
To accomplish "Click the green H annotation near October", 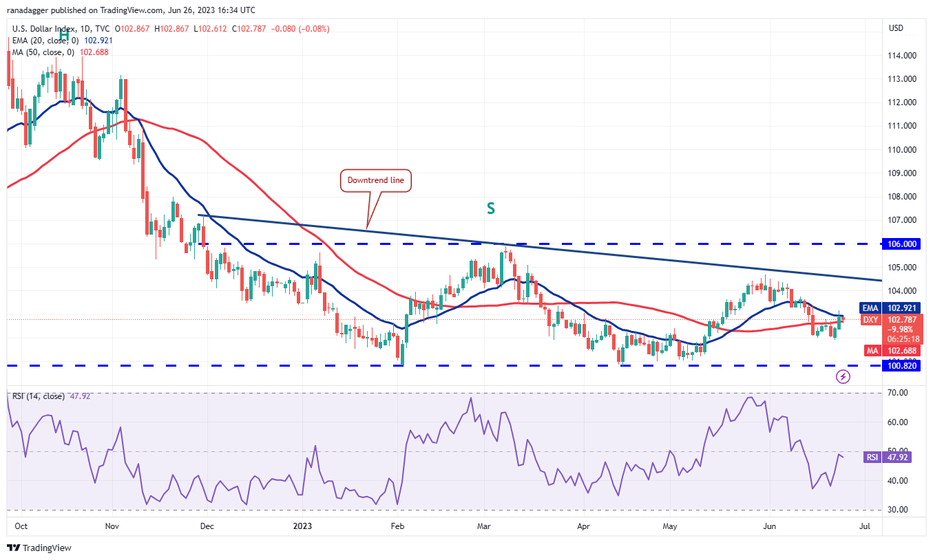I will coord(63,33).
